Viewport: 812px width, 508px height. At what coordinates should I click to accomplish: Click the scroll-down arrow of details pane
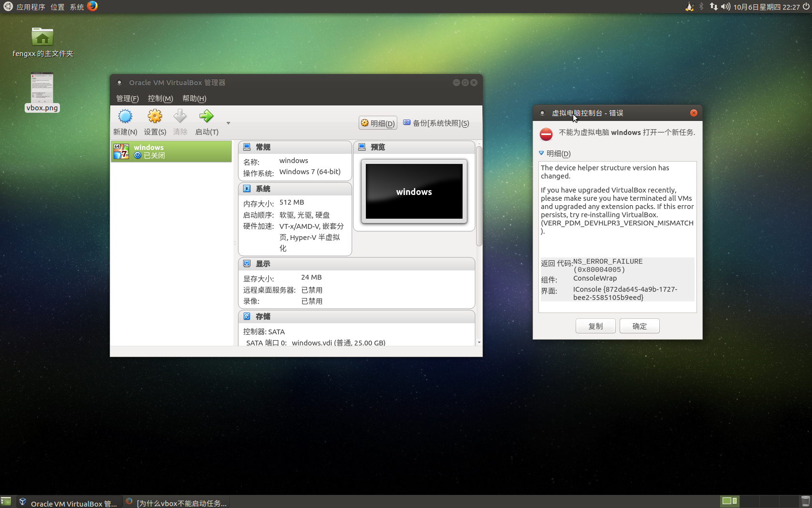tap(479, 342)
